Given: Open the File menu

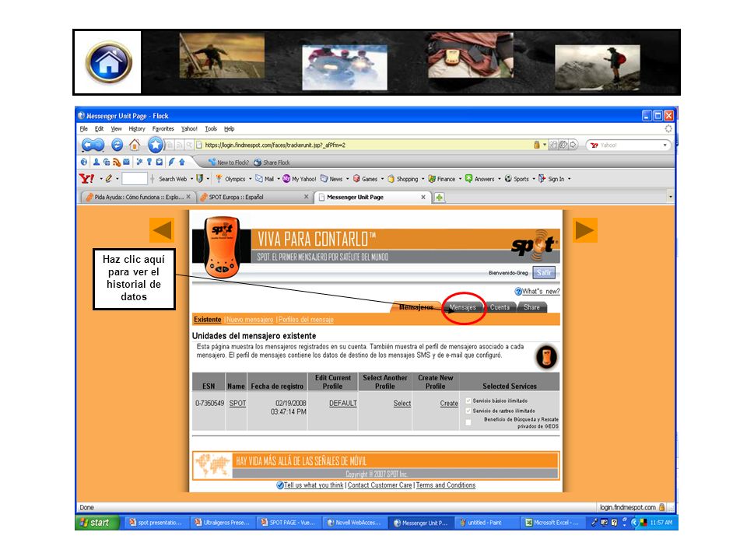Looking at the screenshot, I should 84,128.
